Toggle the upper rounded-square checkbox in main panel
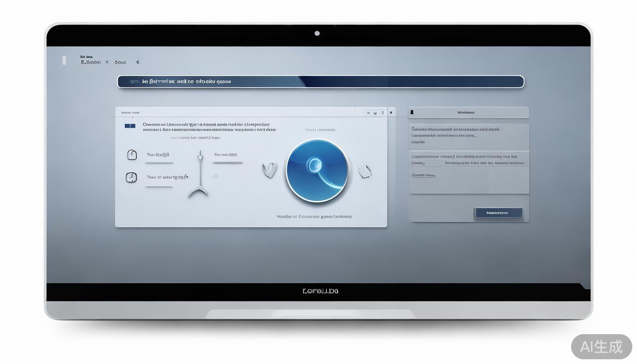This screenshot has width=637, height=364. point(132,155)
